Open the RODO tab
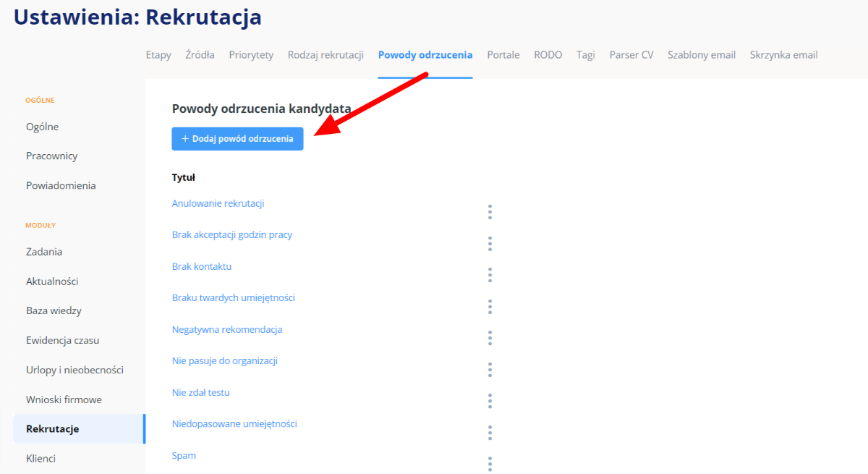868x474 pixels. 548,55
